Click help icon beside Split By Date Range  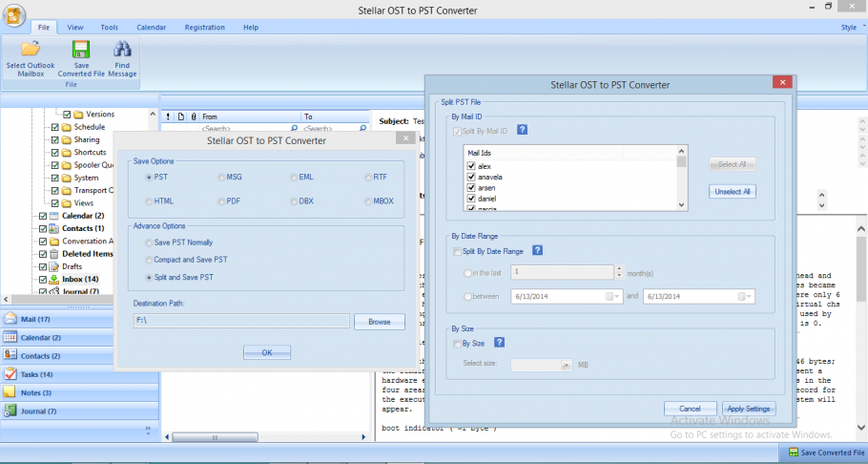(x=538, y=250)
